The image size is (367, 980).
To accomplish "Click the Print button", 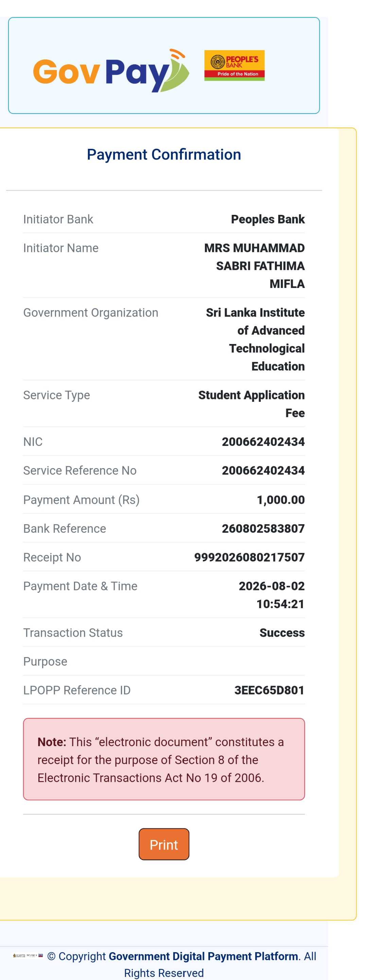I will (163, 844).
